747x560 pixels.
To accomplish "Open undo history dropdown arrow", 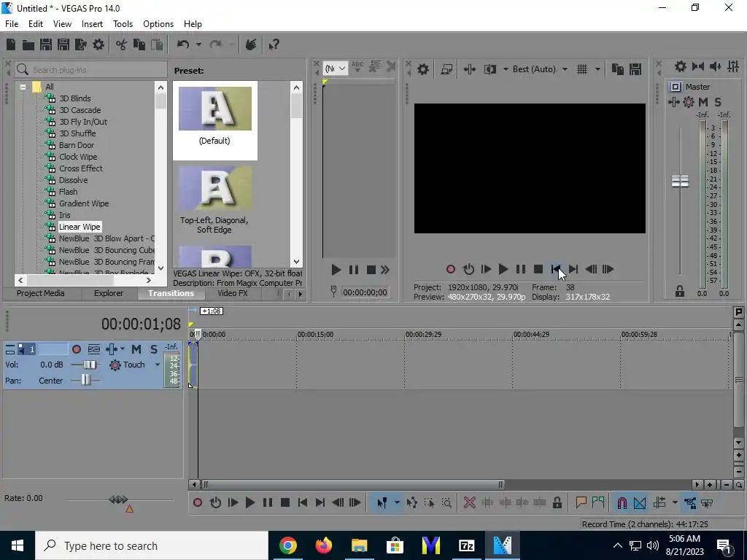I will click(198, 44).
